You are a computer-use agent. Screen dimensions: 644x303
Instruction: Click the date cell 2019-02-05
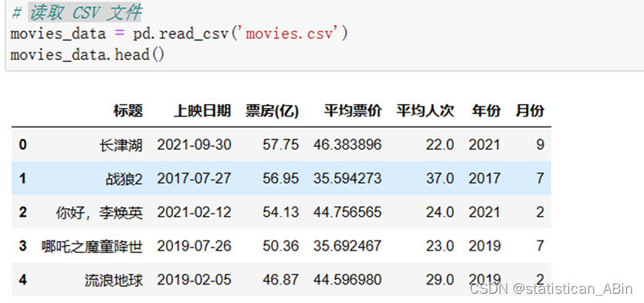coord(195,280)
